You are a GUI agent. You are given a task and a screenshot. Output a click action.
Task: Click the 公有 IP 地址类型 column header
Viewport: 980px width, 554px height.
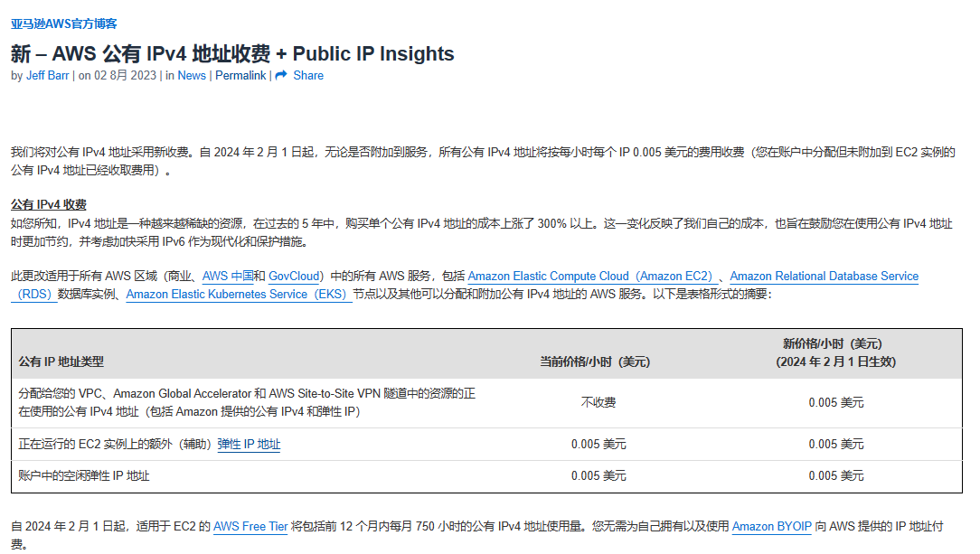pos(61,362)
